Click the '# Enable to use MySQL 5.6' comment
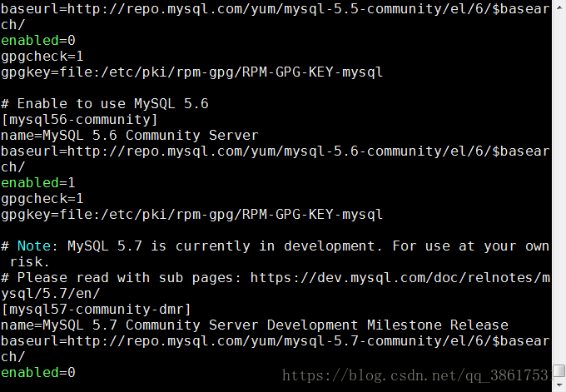Viewport: 566px width, 392px height. (105, 104)
